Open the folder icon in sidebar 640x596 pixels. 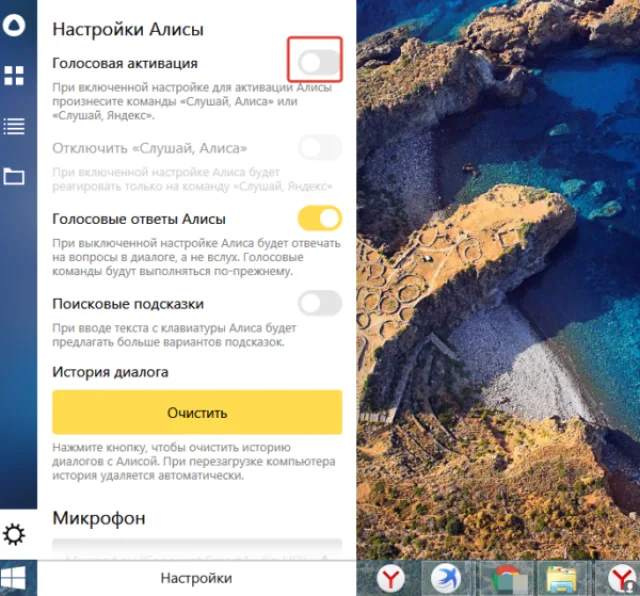point(14,176)
